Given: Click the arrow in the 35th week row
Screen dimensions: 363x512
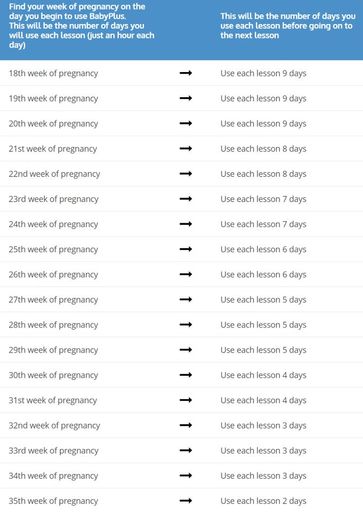Looking at the screenshot, I should click(x=186, y=500).
